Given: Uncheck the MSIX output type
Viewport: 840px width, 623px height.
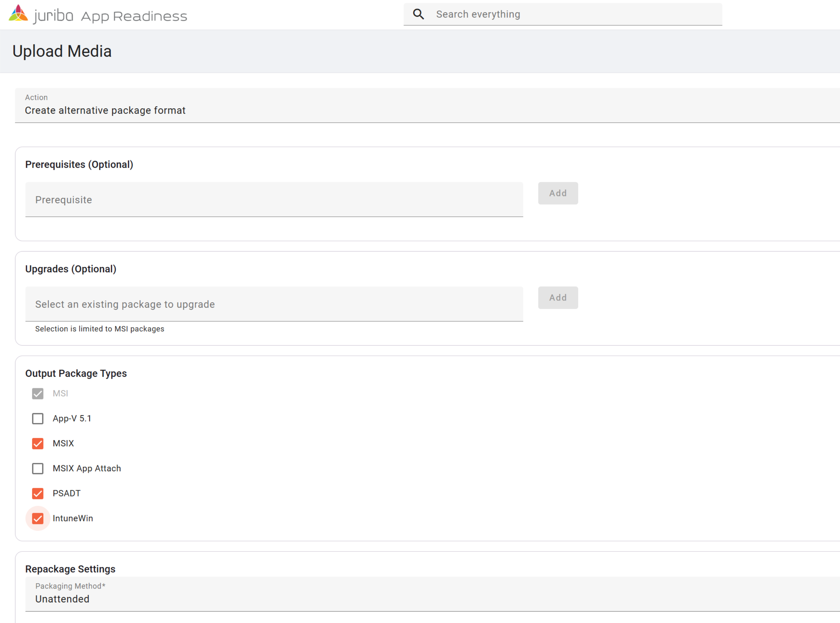Looking at the screenshot, I should 38,444.
